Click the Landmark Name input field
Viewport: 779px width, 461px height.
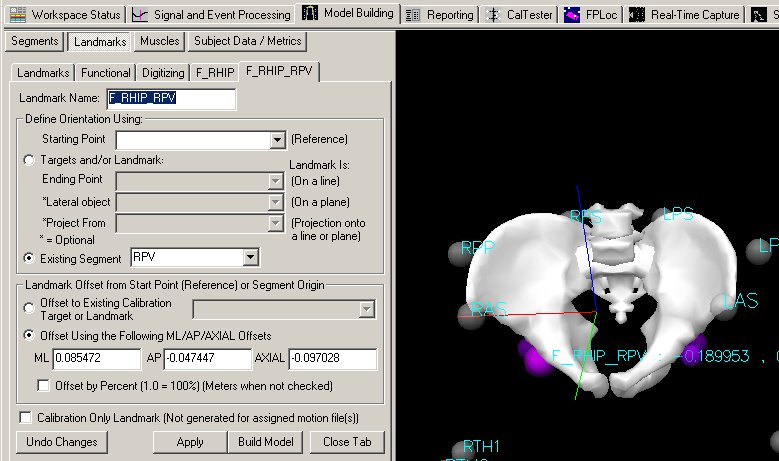pos(171,98)
